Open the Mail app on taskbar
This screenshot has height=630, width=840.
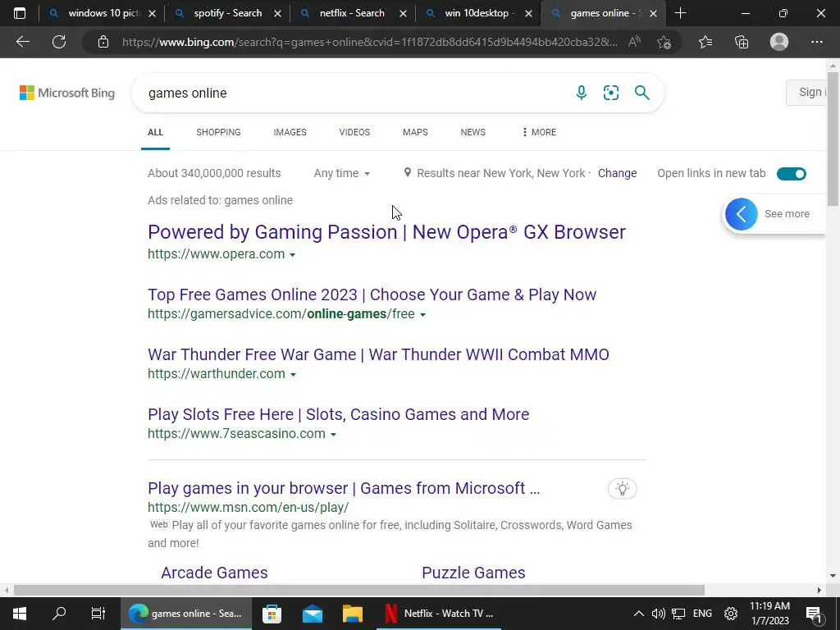click(313, 614)
